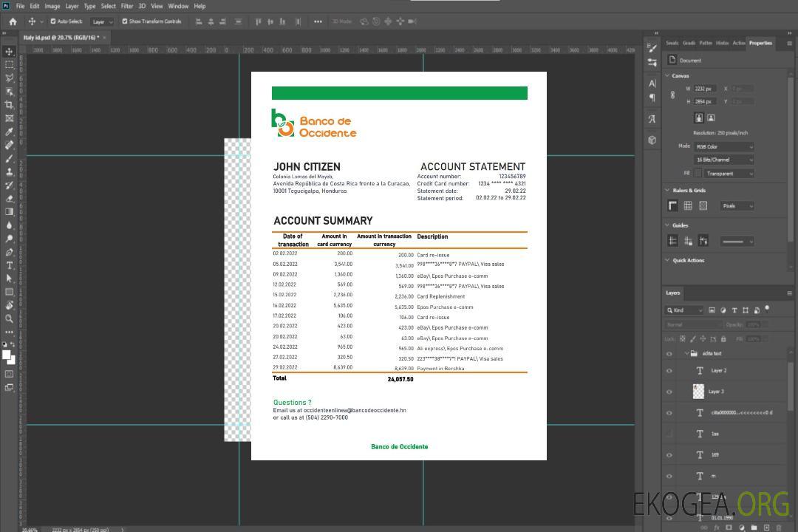Viewport: 798px width, 532px height.
Task: Hide Layer 2 using its eye icon
Action: click(x=669, y=371)
